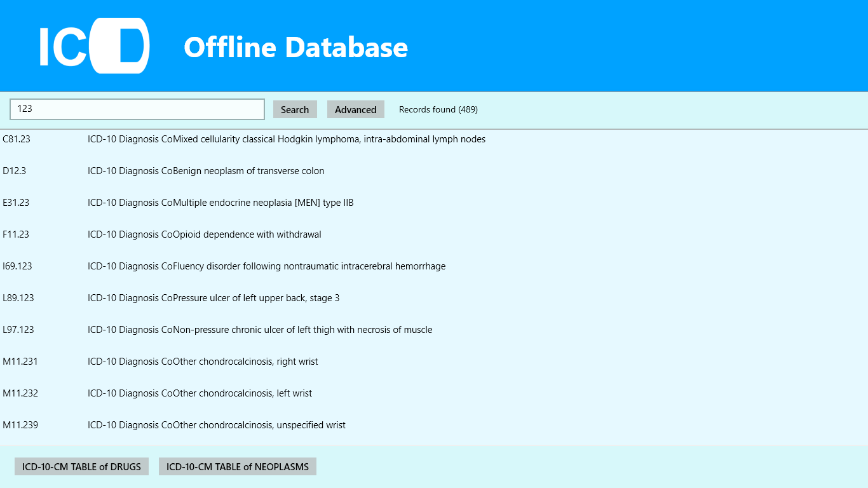Click inside the search input field
868x488 pixels.
pyautogui.click(x=137, y=109)
